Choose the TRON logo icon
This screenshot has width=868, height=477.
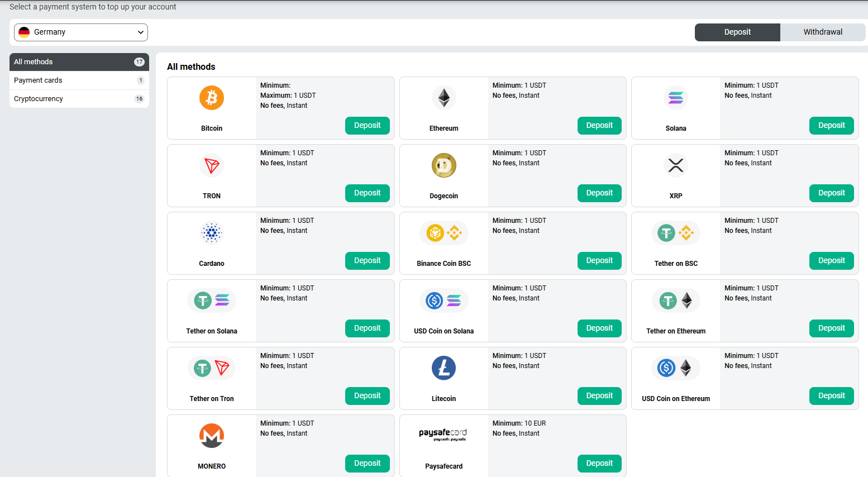[212, 165]
